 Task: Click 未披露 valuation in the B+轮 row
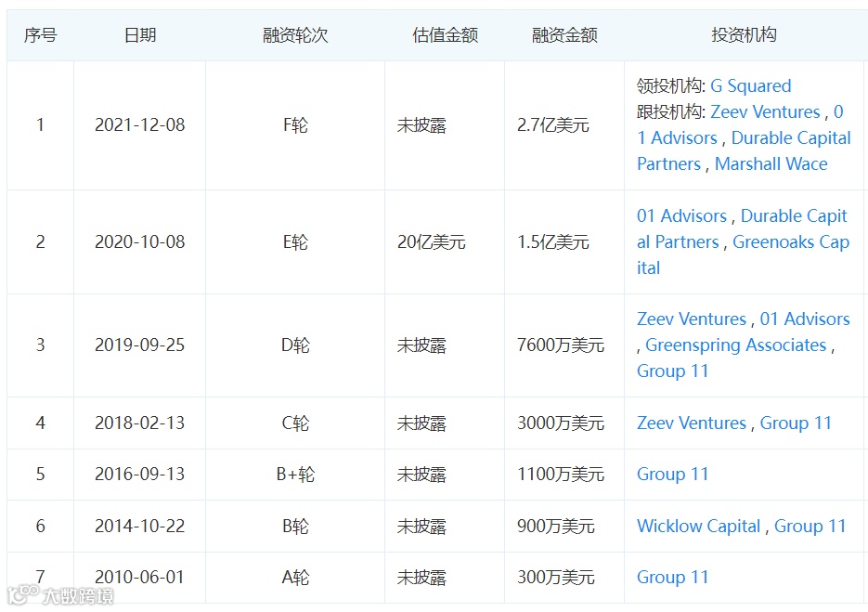[x=421, y=475]
